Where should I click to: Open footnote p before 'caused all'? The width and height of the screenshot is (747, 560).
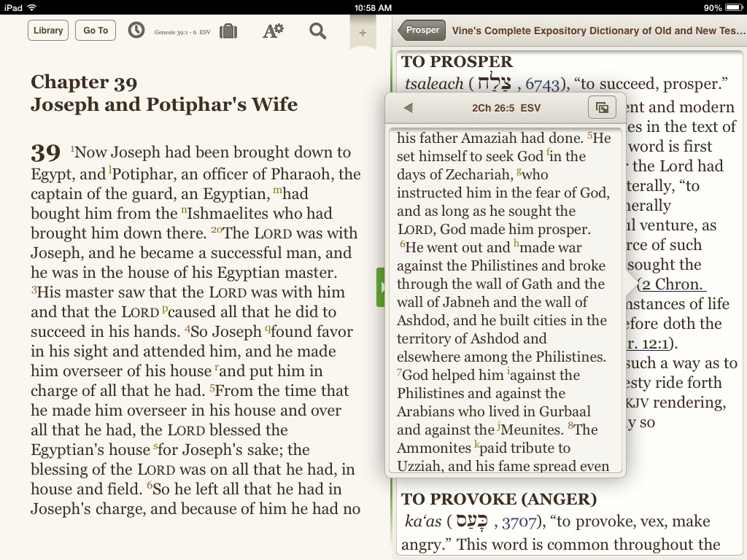point(165,309)
